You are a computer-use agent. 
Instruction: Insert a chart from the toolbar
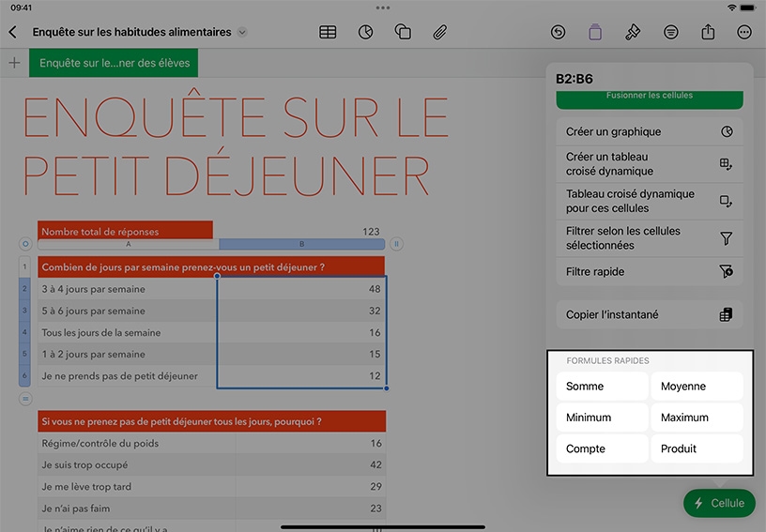pos(365,32)
